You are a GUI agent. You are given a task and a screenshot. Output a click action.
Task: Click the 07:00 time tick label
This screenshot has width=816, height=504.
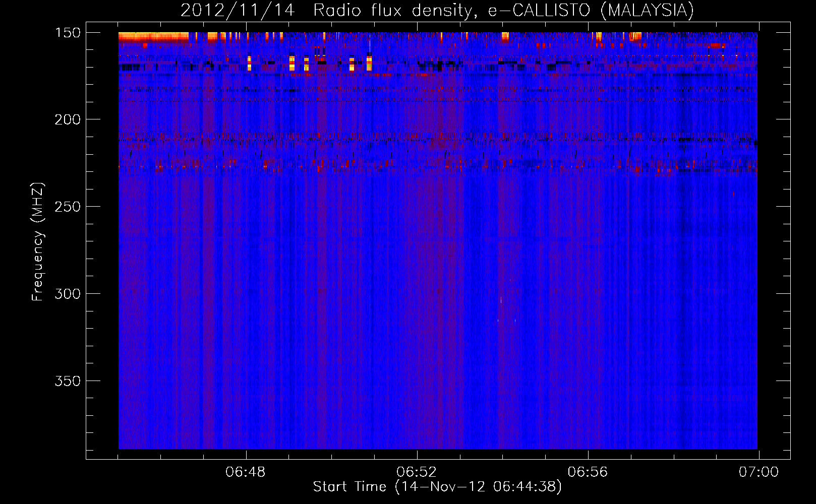tap(759, 472)
